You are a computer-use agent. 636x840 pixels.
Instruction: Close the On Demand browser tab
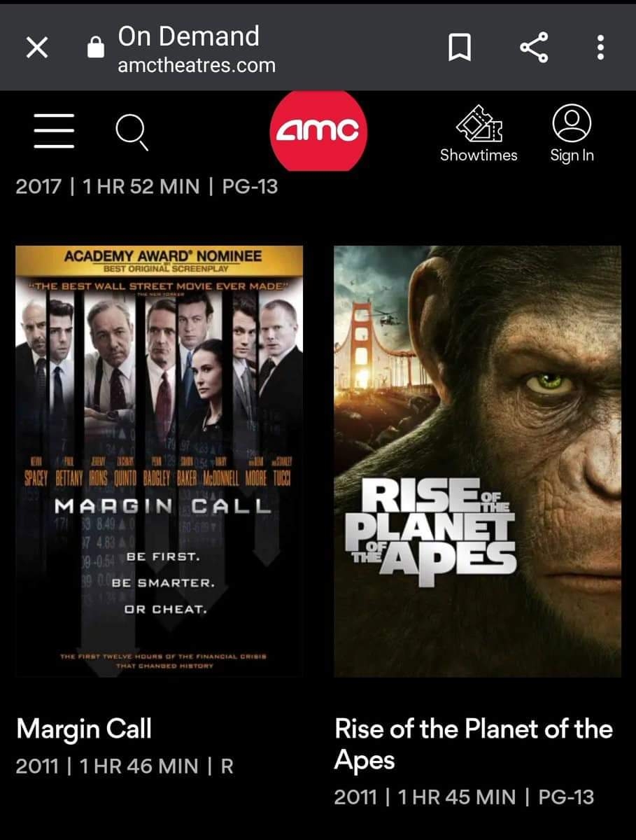pos(37,48)
